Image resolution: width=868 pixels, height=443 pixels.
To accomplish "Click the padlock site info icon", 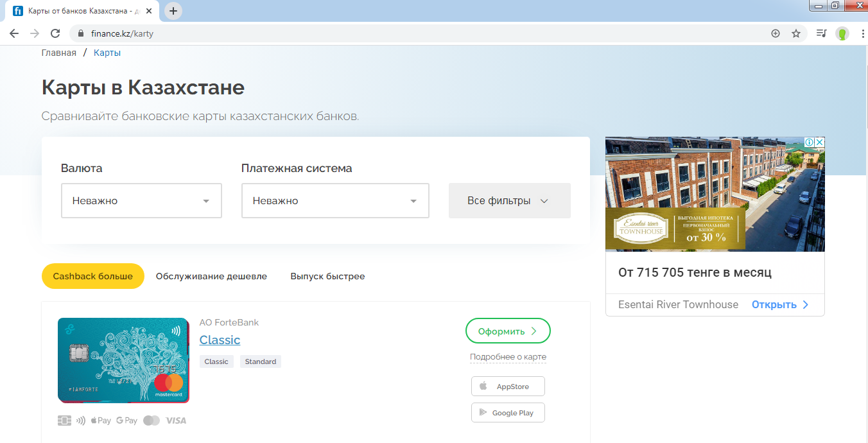I will 81,33.
